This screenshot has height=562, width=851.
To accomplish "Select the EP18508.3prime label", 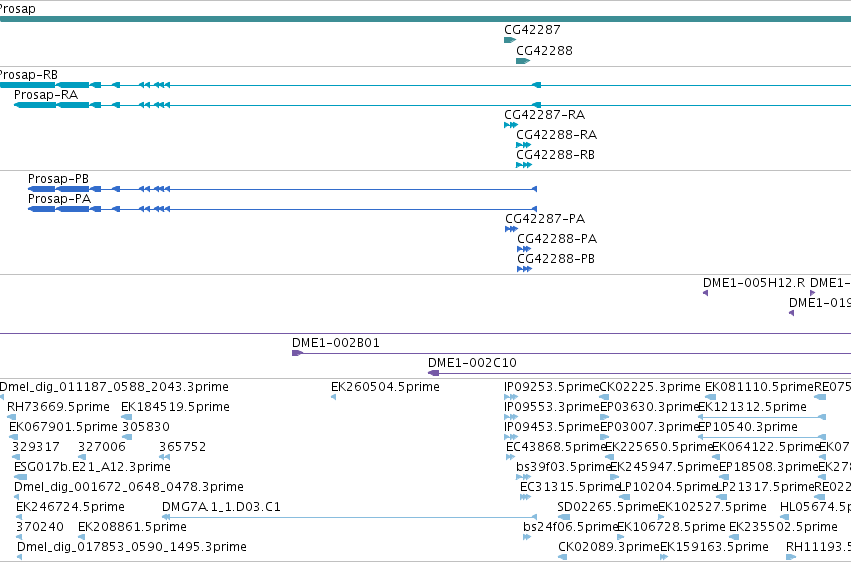I will tap(769, 467).
